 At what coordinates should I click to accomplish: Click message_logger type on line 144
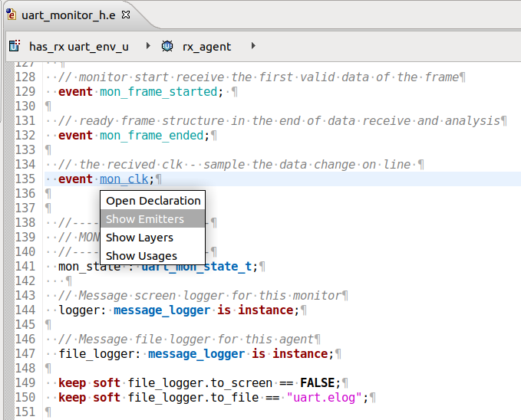[x=162, y=310]
